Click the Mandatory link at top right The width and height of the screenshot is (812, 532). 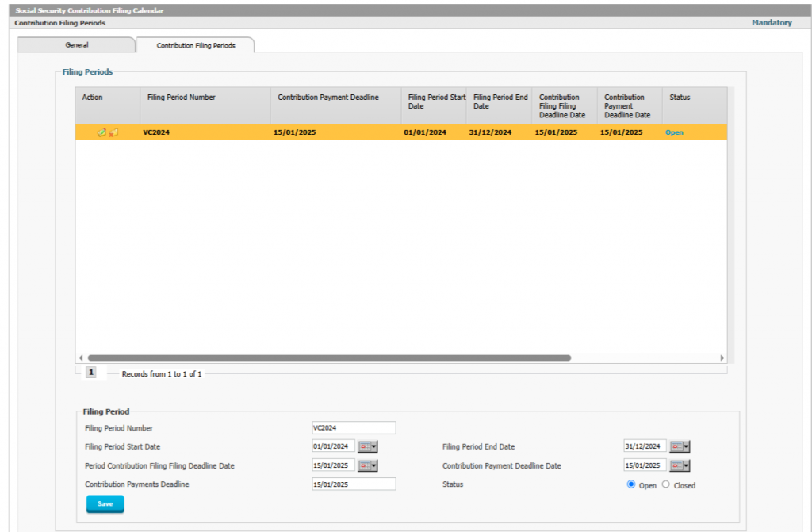coord(772,23)
